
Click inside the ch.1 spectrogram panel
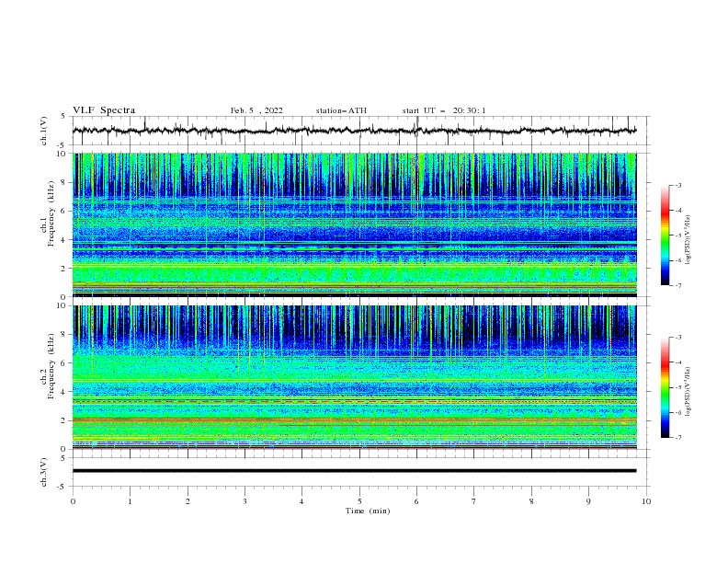tap(354, 224)
